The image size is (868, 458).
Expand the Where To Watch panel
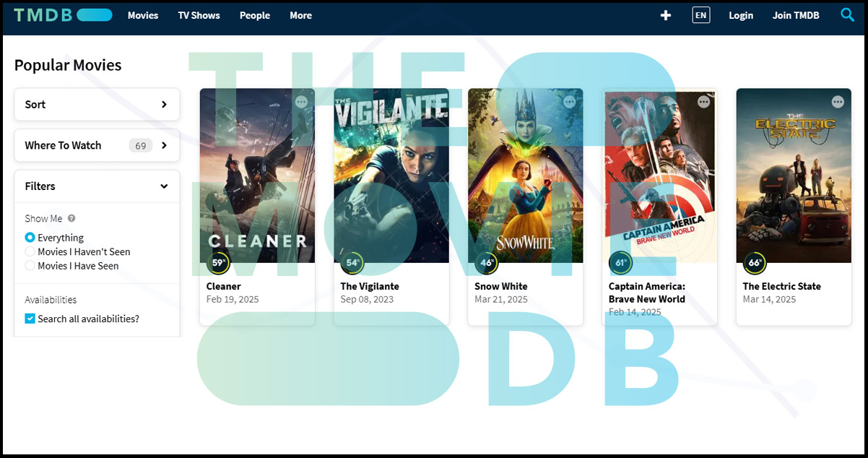coord(97,145)
